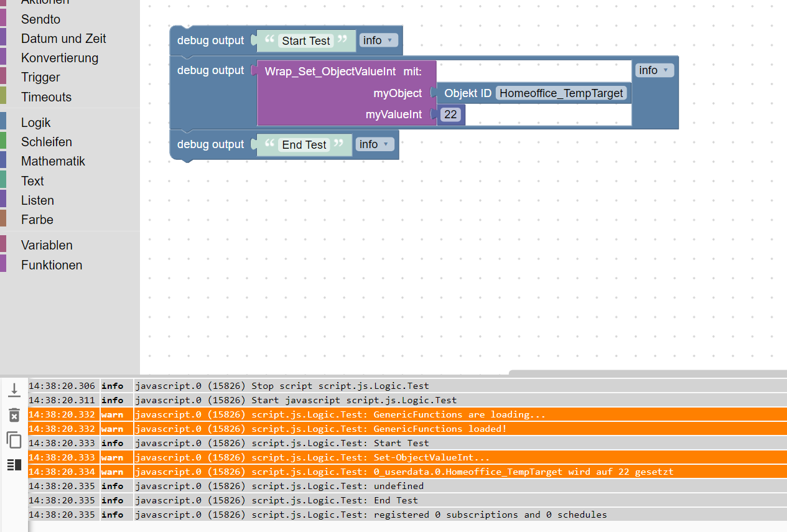Click the horizontal scrollbar of the workspace
This screenshot has width=787, height=532.
pos(648,373)
